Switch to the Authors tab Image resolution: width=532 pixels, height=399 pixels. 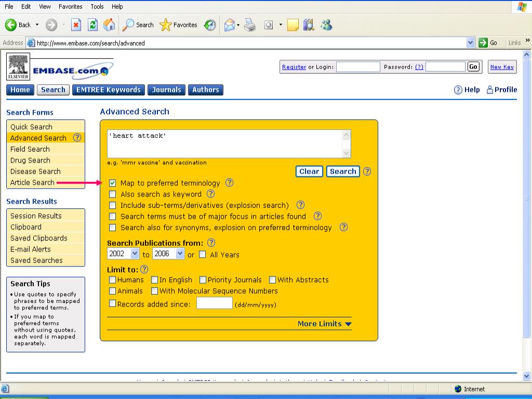coord(206,90)
